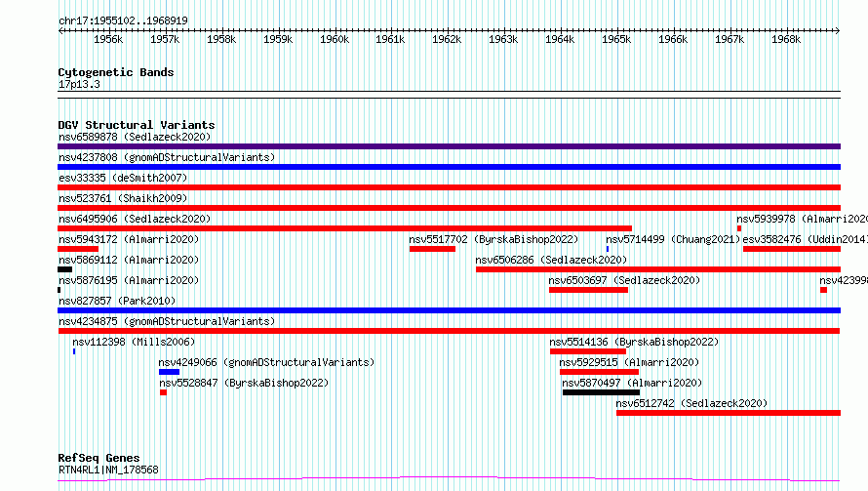Image resolution: width=868 pixels, height=491 pixels.
Task: Click the chr17:1955102..1968919 position label
Action: tap(123, 20)
